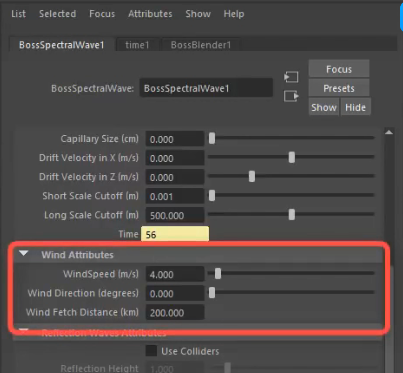Click the Wind Direction value field
The width and height of the screenshot is (403, 373).
click(175, 293)
